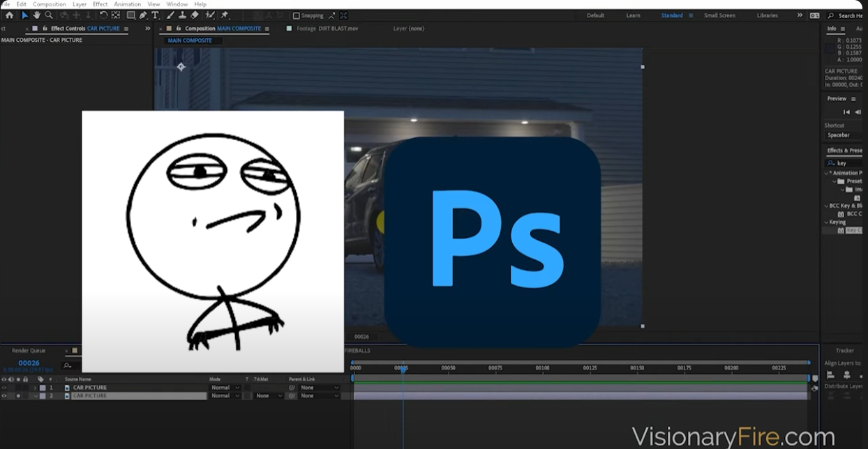
Task: Open layer 2 blending Mode dropdown
Action: (x=225, y=395)
